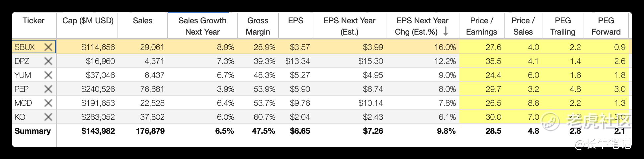Sort by Cap ($M USD) column header
Viewport: 644px width, 159px height.
click(x=88, y=21)
